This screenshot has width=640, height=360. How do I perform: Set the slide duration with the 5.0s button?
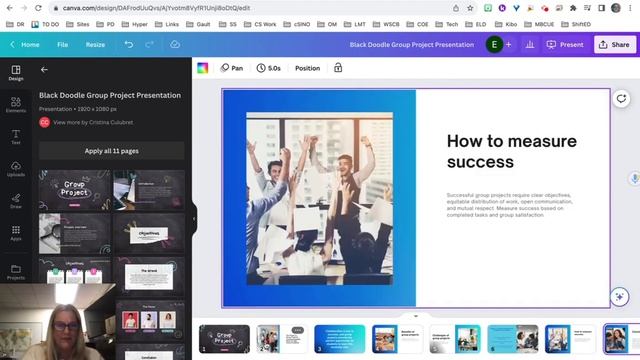pyautogui.click(x=269, y=68)
